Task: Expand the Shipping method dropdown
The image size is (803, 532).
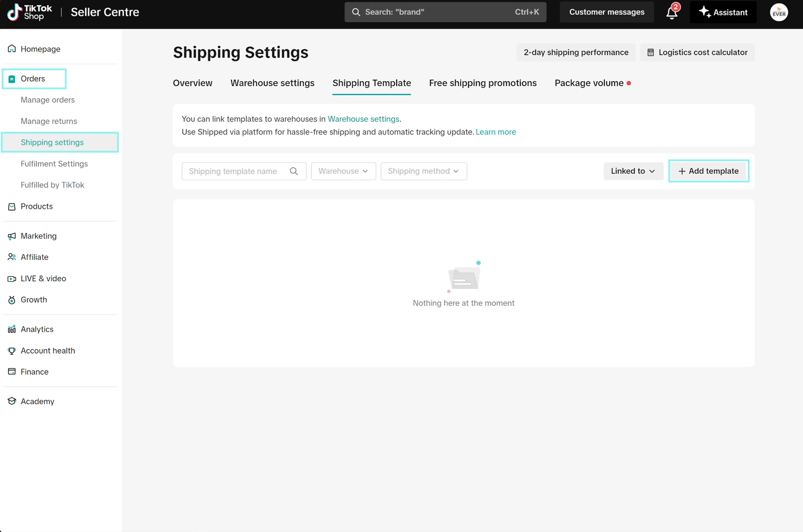Action: pyautogui.click(x=423, y=171)
